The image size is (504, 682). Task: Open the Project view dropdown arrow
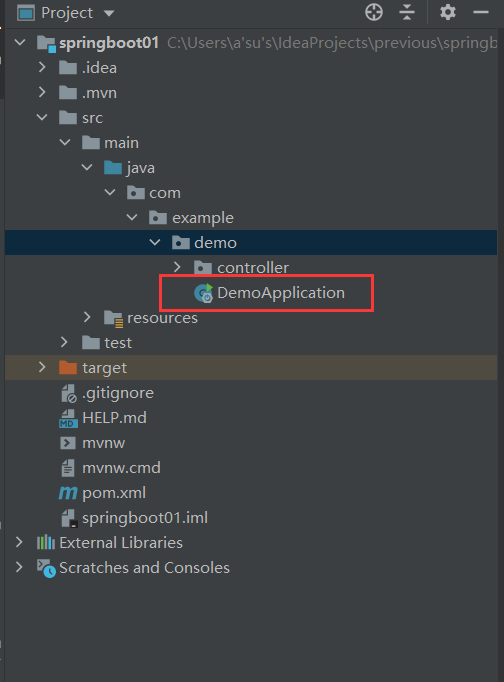(x=109, y=13)
